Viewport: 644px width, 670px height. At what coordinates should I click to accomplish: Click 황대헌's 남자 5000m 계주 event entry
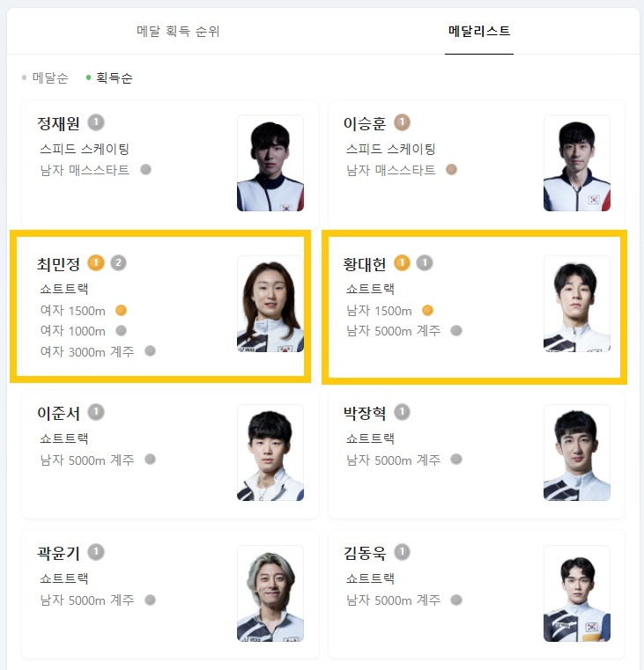[394, 331]
